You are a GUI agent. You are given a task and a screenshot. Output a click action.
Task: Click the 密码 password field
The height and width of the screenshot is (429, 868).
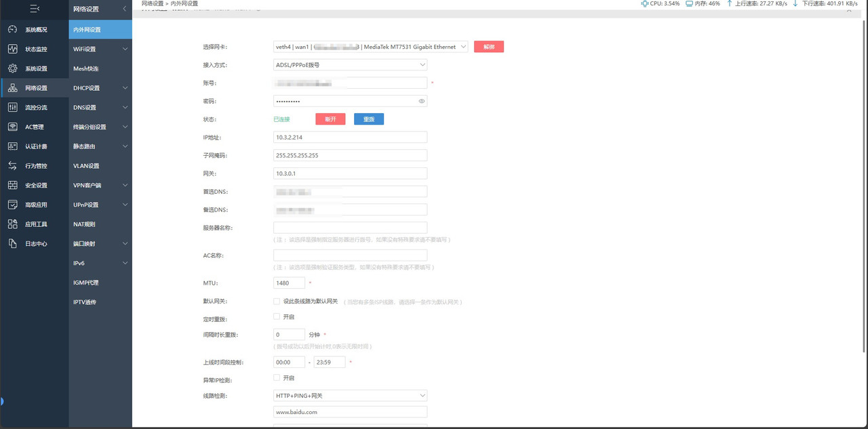(350, 101)
